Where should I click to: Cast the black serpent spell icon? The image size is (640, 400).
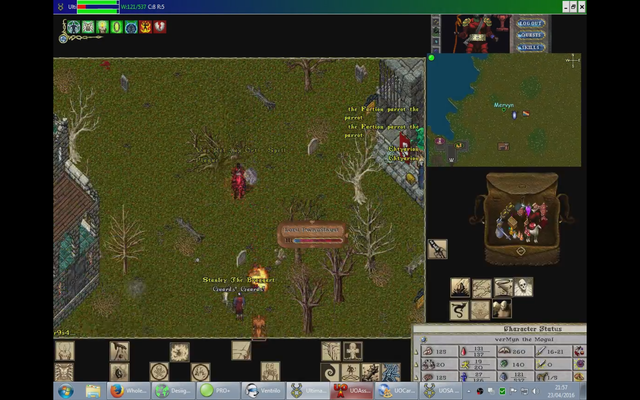pos(459,310)
